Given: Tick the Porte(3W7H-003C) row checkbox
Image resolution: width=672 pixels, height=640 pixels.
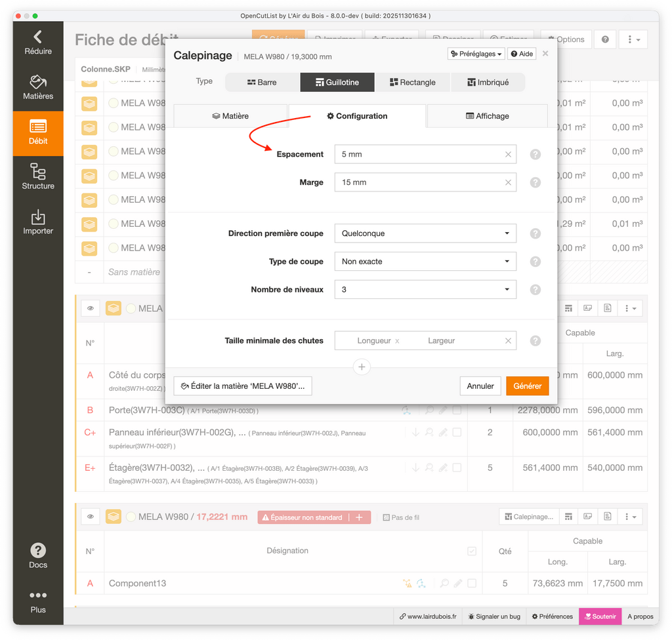Looking at the screenshot, I should point(457,410).
